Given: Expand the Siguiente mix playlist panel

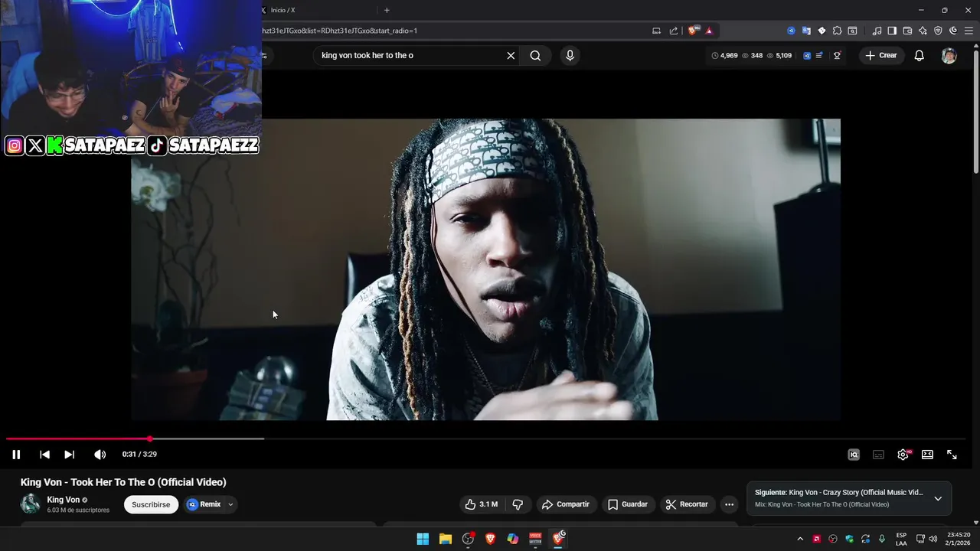Looking at the screenshot, I should point(938,498).
